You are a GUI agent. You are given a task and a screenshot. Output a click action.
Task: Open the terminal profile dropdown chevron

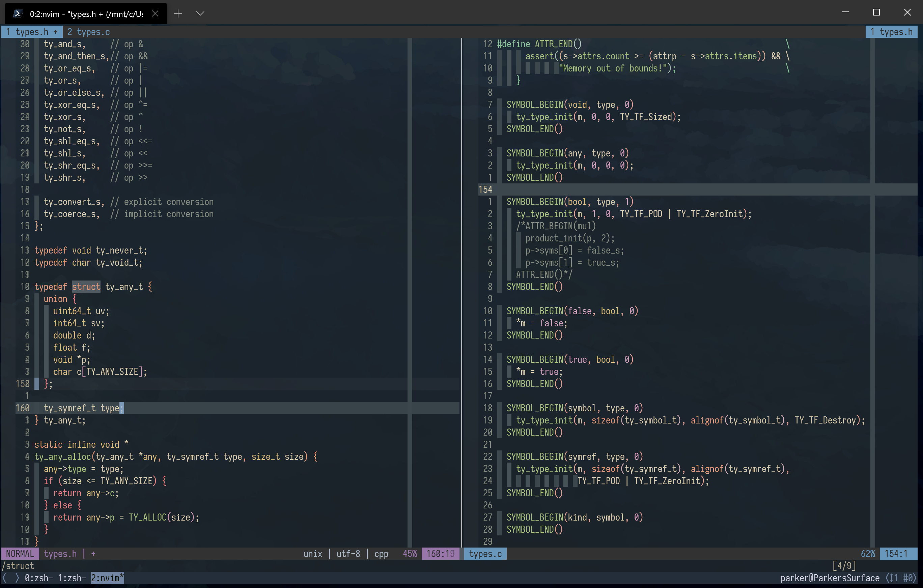tap(200, 14)
